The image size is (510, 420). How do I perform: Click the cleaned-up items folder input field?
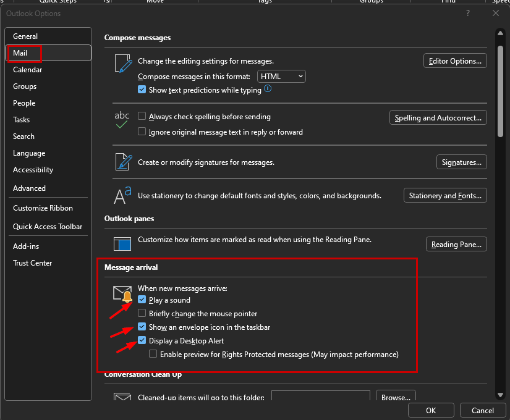(320, 396)
